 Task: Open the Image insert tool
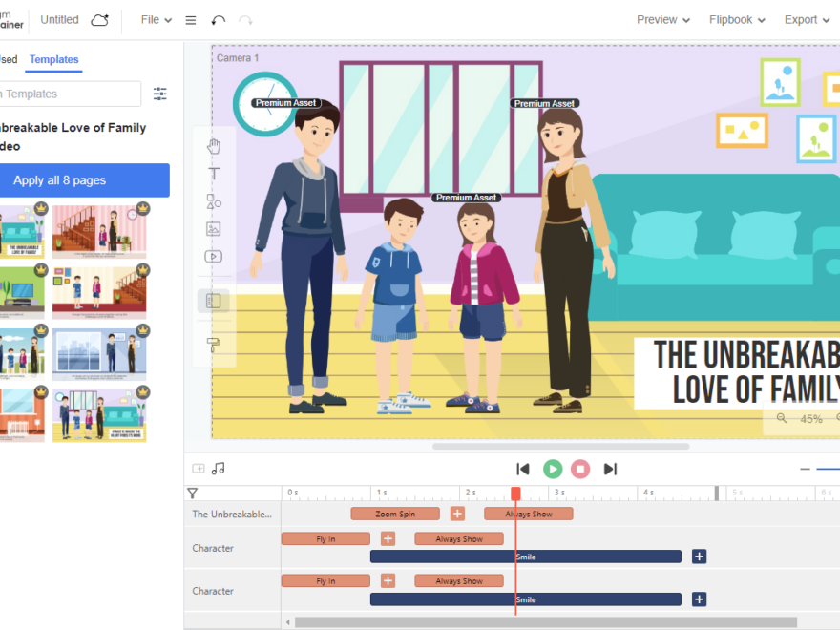click(x=214, y=229)
